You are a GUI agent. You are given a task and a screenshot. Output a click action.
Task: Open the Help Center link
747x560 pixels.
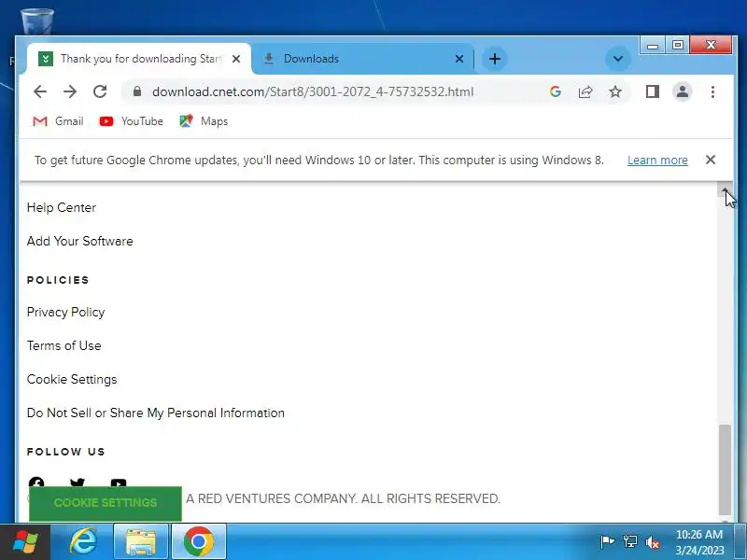coord(62,207)
